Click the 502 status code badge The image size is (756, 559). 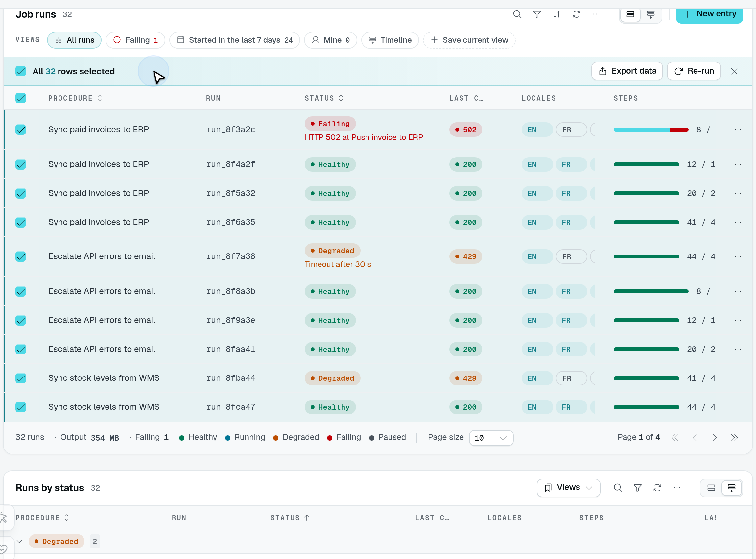[465, 130]
